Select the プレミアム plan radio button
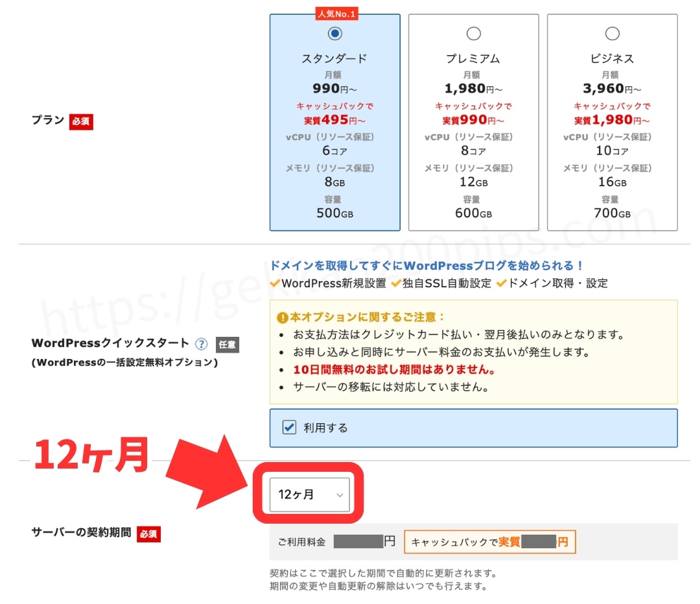This screenshot has height=604, width=700. point(474,34)
